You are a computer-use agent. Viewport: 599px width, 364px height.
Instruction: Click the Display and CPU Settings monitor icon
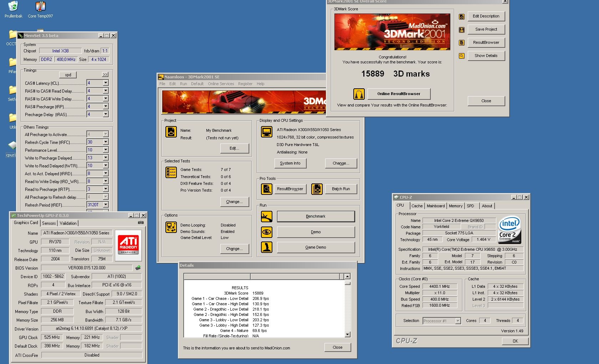tap(267, 132)
